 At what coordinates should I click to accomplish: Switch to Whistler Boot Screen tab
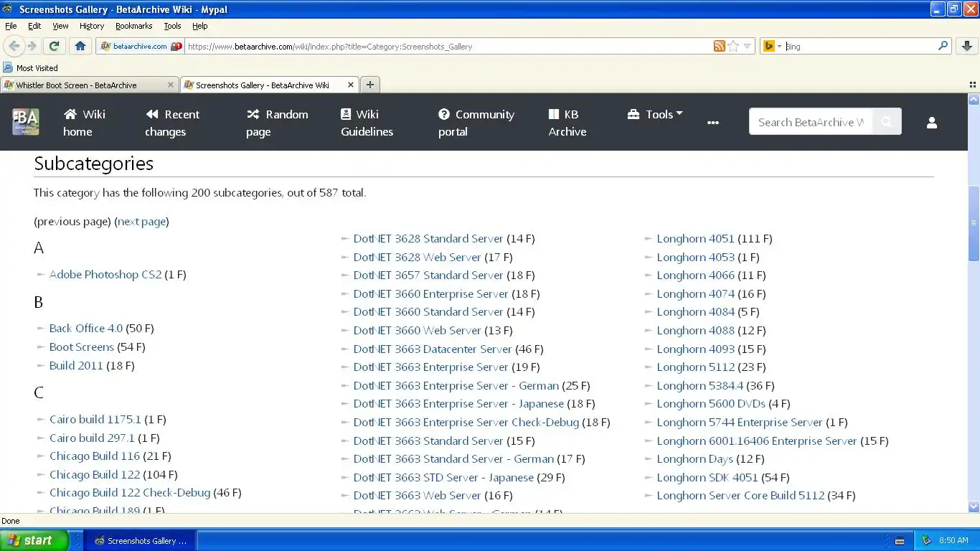[x=90, y=85]
